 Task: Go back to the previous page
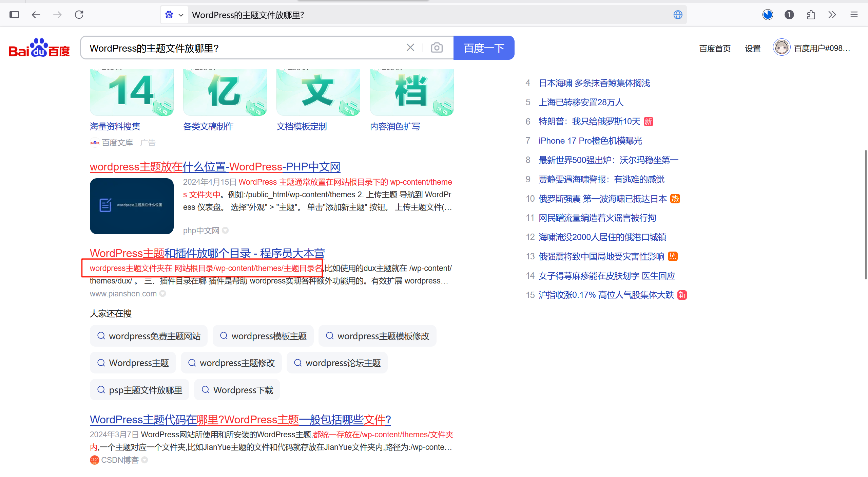[x=36, y=15]
